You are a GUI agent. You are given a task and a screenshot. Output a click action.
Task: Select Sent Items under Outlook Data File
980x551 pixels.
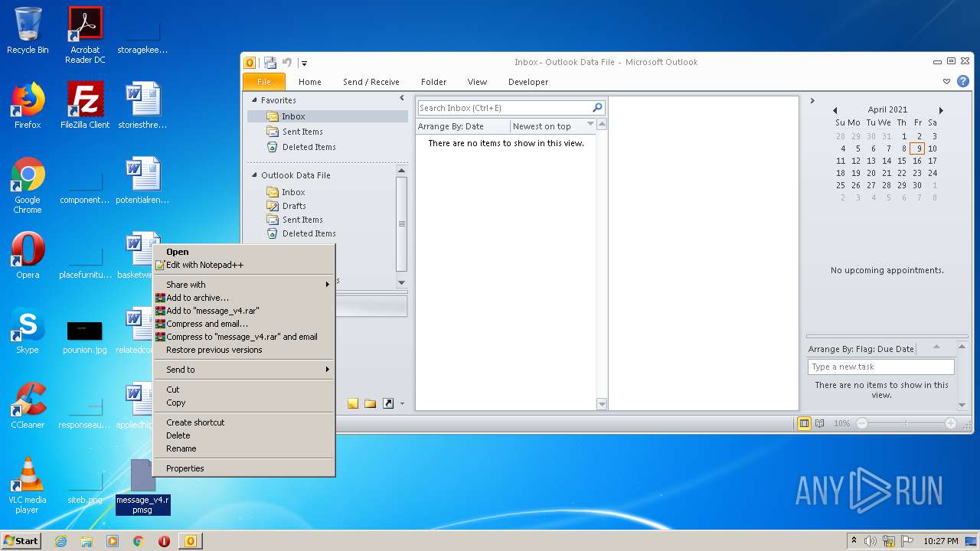click(302, 220)
